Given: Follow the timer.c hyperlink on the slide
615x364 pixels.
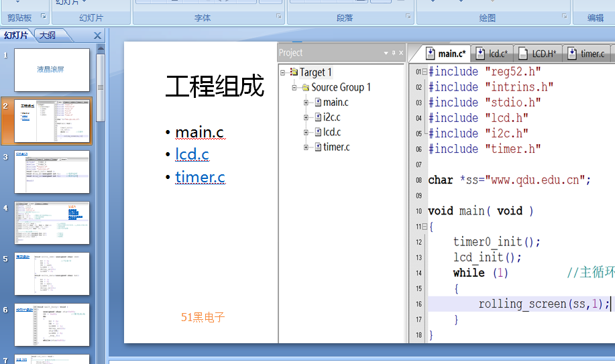Looking at the screenshot, I should pos(200,177).
